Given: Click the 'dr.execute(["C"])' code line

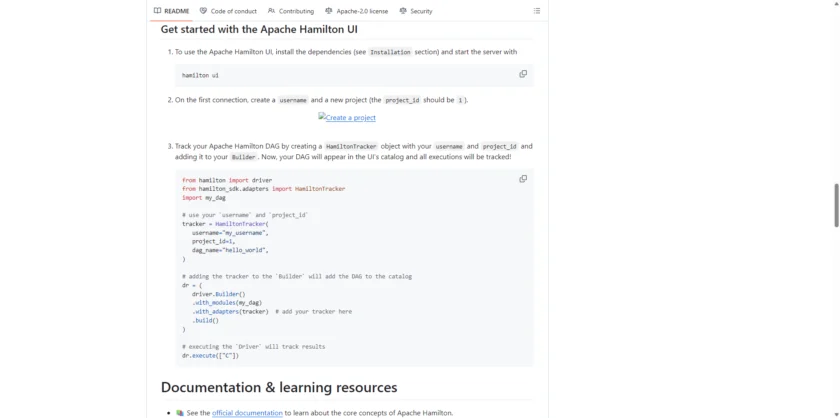Looking at the screenshot, I should coord(211,355).
